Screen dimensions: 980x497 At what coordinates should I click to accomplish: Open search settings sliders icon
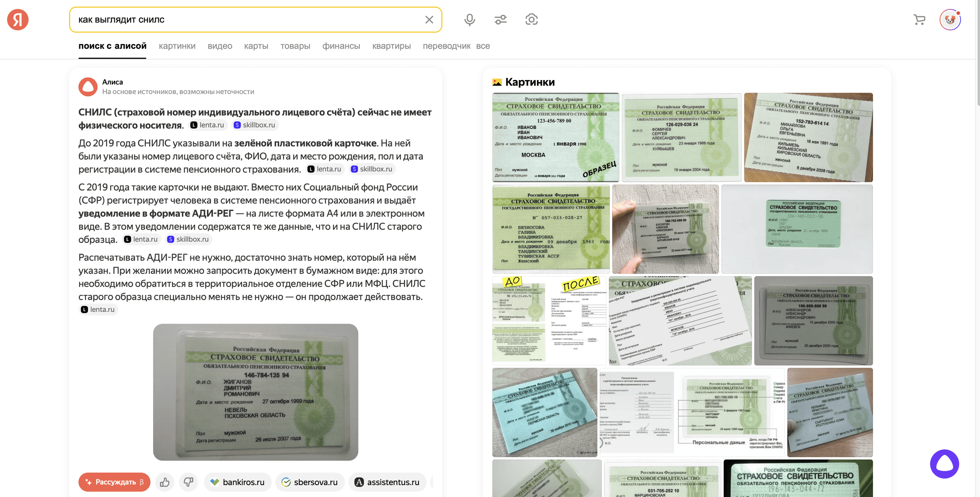tap(501, 20)
